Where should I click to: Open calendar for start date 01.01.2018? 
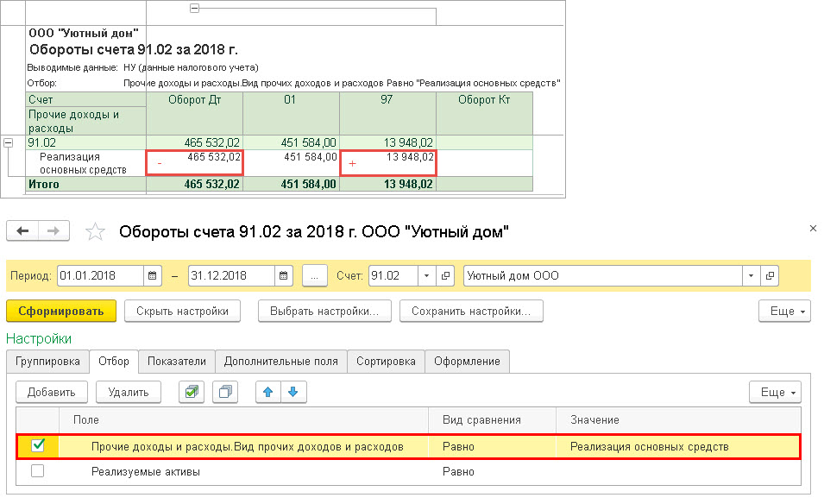[153, 275]
